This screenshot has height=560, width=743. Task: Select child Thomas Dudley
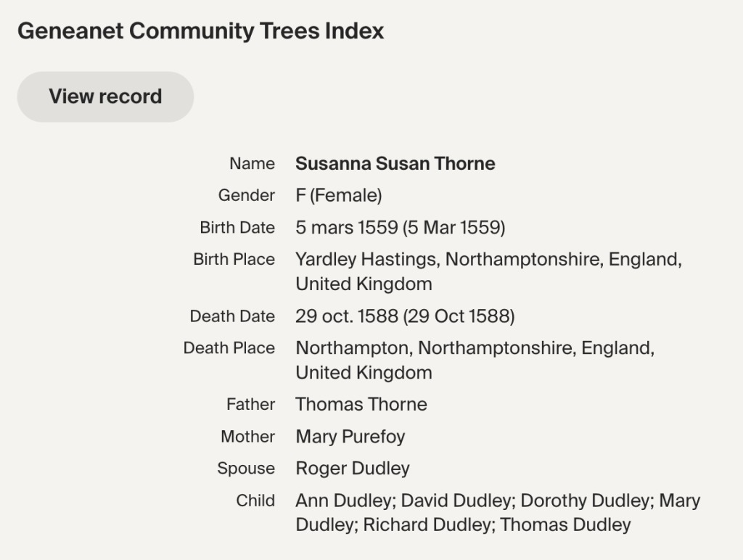coord(565,524)
